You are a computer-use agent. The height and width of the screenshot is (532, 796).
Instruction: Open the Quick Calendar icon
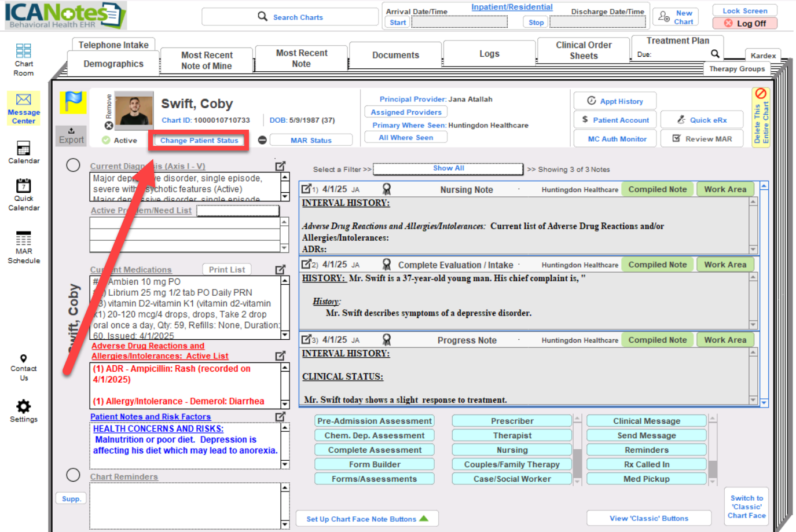24,186
